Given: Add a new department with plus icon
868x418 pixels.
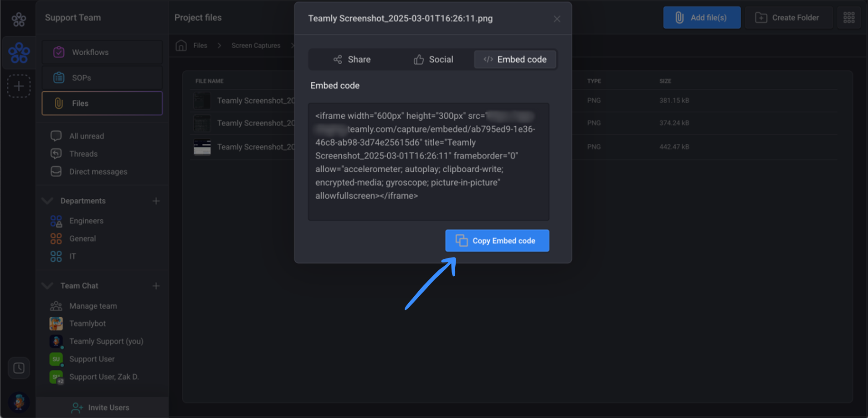Looking at the screenshot, I should click(x=156, y=201).
